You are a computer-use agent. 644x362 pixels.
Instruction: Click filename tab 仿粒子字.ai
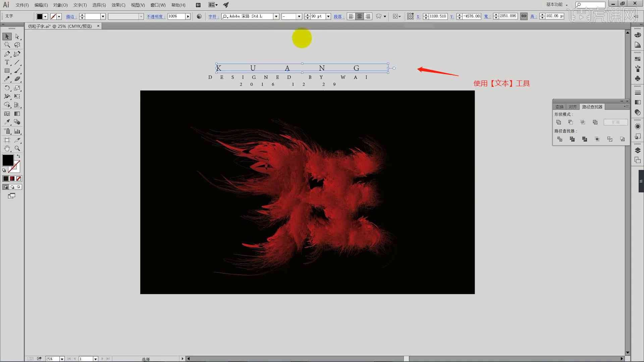(62, 26)
